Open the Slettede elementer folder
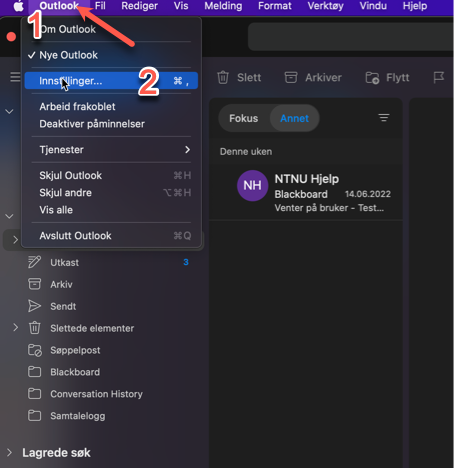This screenshot has width=454, height=468. [x=92, y=329]
